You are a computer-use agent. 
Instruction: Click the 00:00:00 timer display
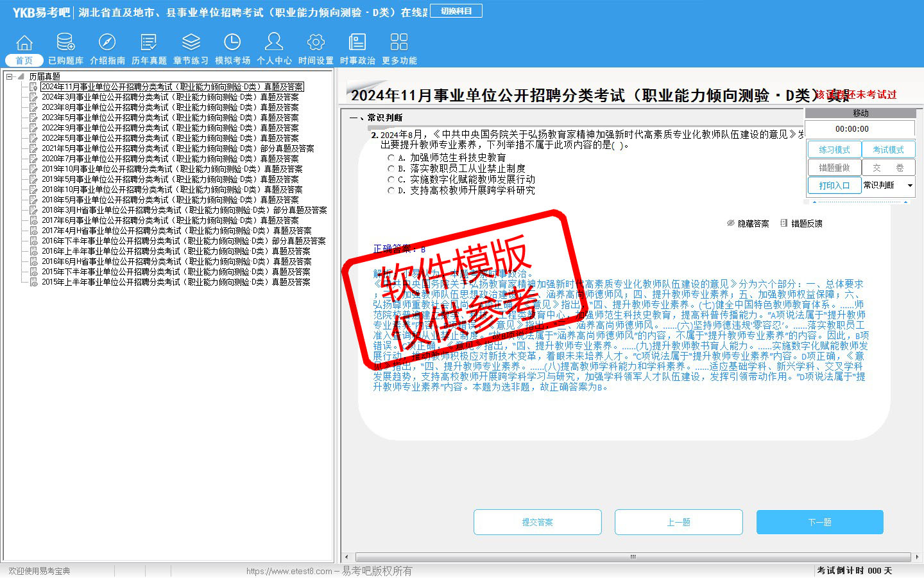851,129
